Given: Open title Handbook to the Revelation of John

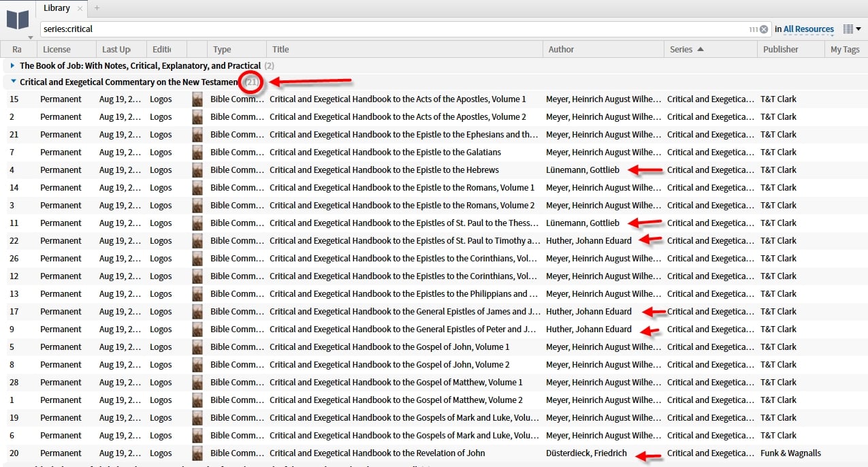Looking at the screenshot, I should coord(377,453).
